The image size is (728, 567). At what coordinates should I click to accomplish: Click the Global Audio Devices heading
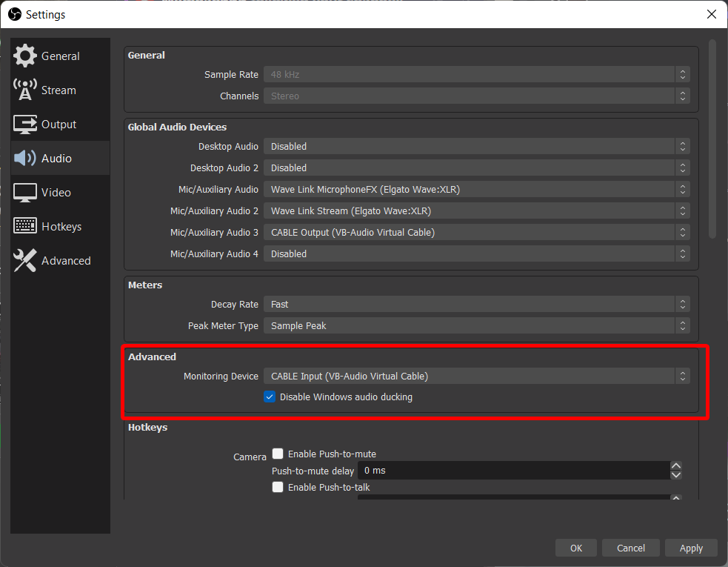click(x=177, y=127)
